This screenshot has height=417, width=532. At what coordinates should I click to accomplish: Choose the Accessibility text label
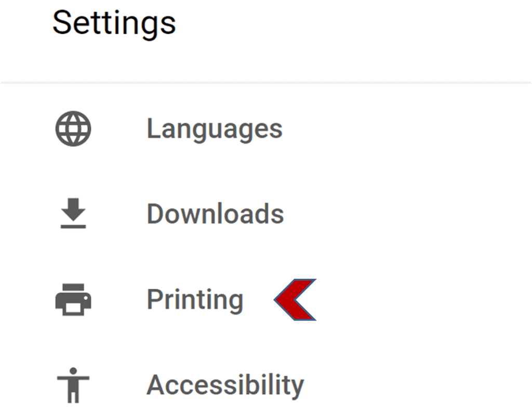[225, 385]
